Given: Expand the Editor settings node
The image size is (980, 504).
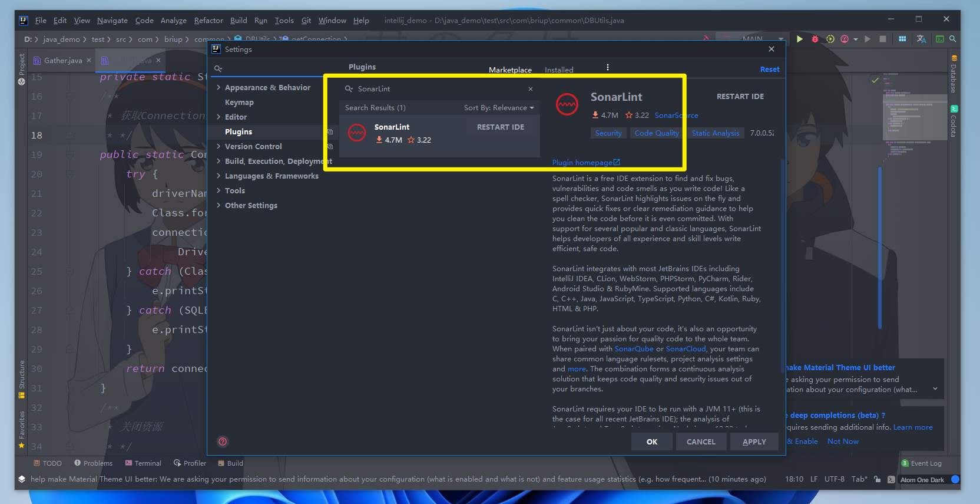Looking at the screenshot, I should click(219, 117).
